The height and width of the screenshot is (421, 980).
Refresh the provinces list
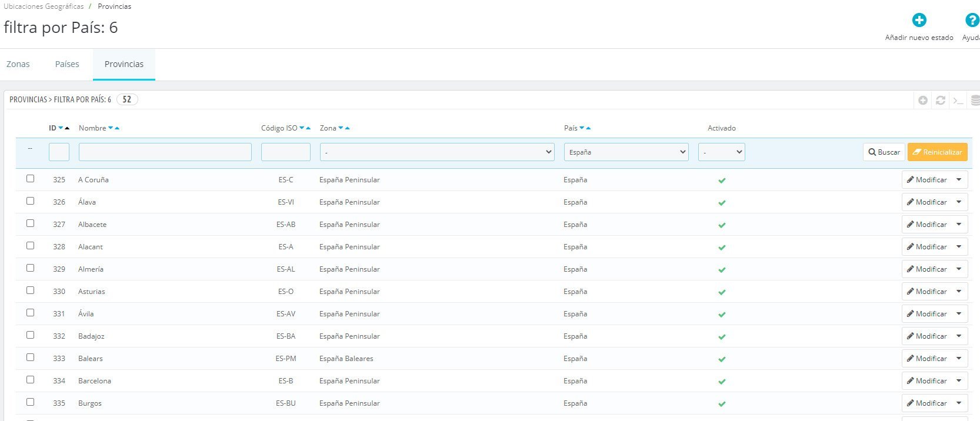click(x=941, y=101)
